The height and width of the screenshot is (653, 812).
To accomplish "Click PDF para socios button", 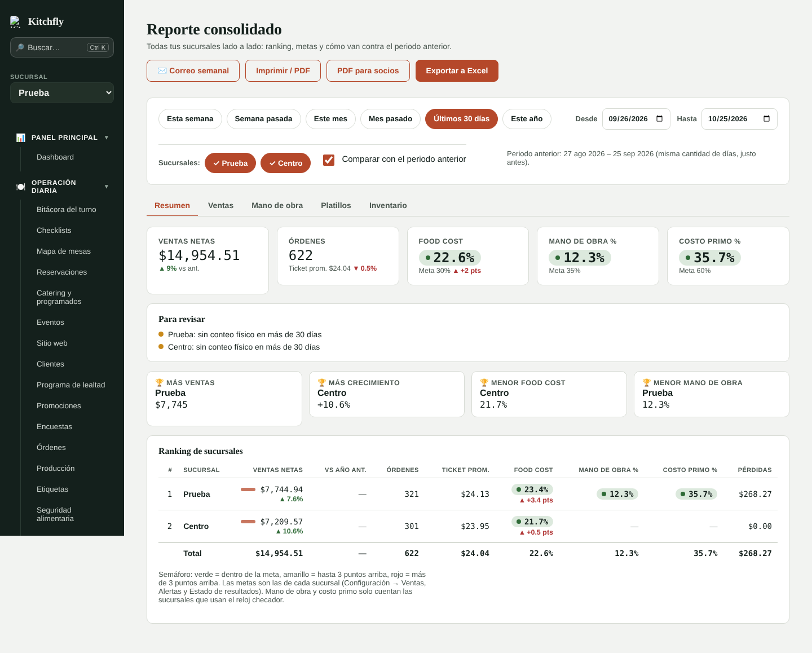I will pos(368,70).
